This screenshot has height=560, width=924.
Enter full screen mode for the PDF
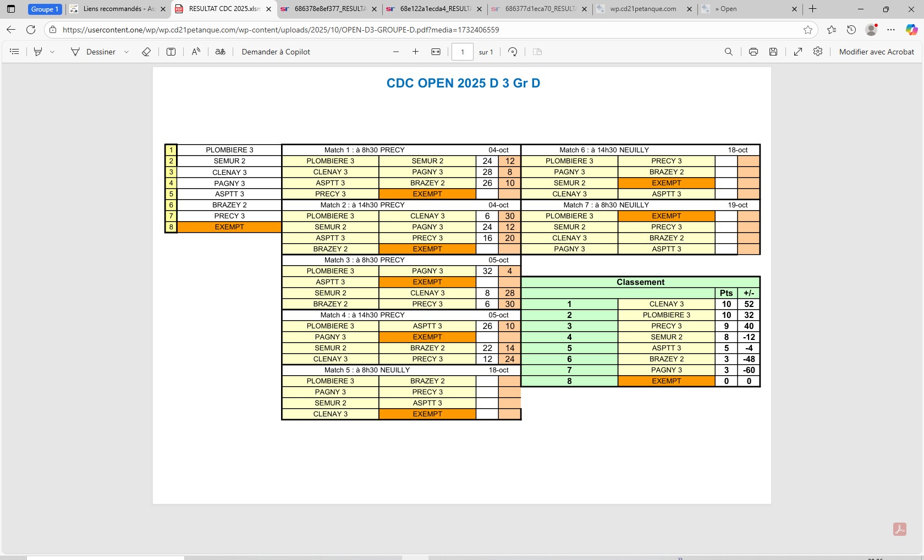coord(798,52)
